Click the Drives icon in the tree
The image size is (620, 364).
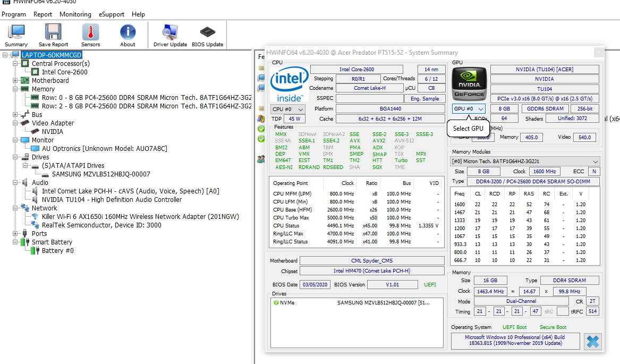26,157
